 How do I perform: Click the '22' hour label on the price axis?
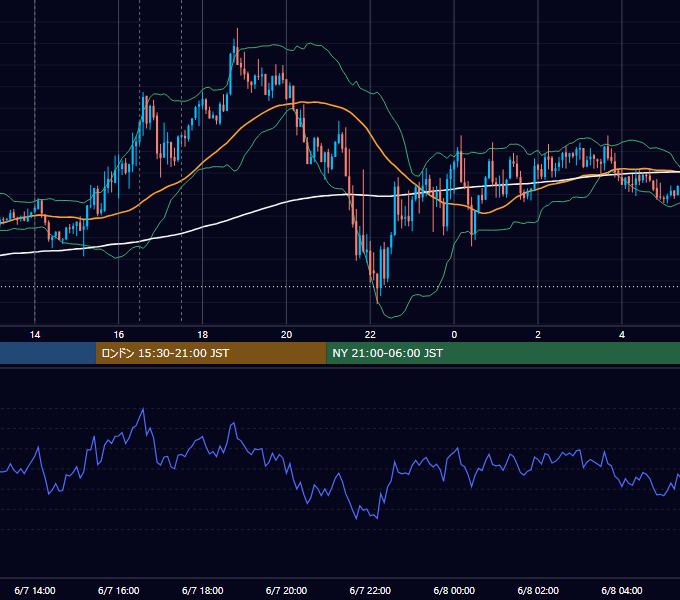tap(370, 335)
